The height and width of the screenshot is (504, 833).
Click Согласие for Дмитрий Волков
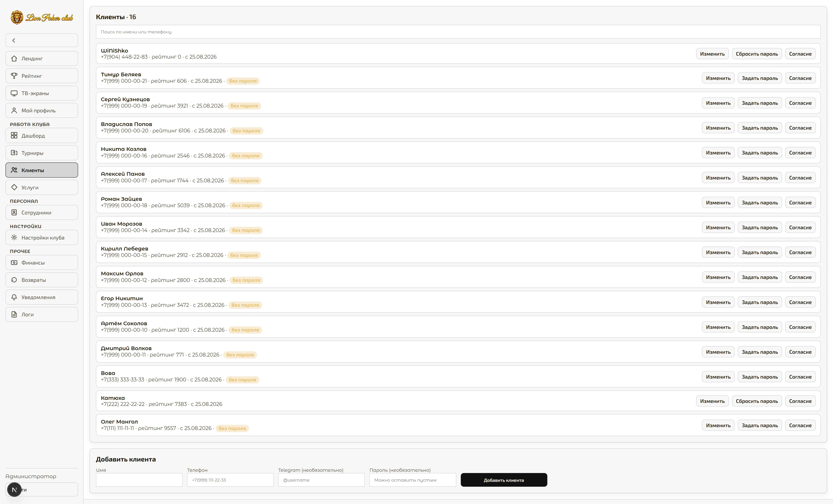[800, 352]
